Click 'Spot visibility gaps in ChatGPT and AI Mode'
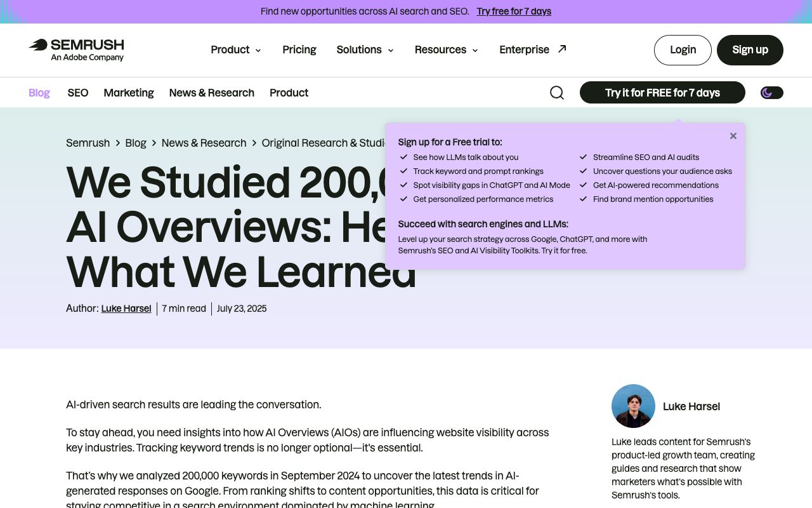The image size is (812, 508). (492, 185)
